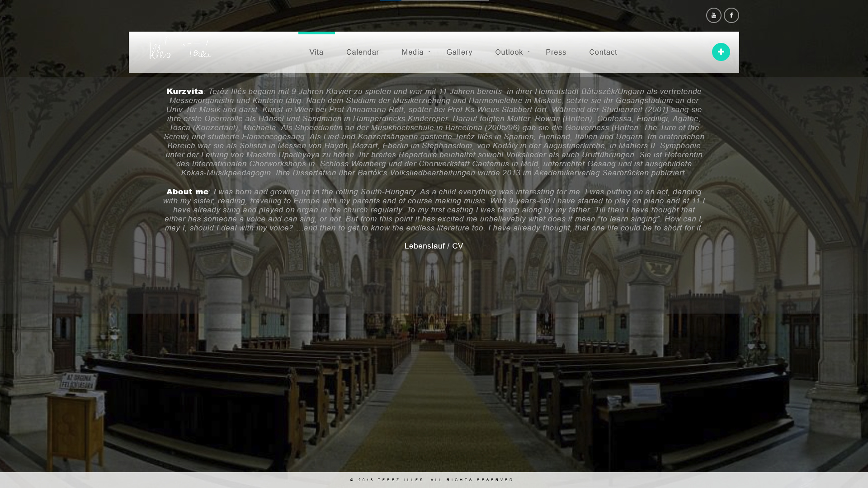
Task: Open the Vita menu item
Action: tap(316, 52)
